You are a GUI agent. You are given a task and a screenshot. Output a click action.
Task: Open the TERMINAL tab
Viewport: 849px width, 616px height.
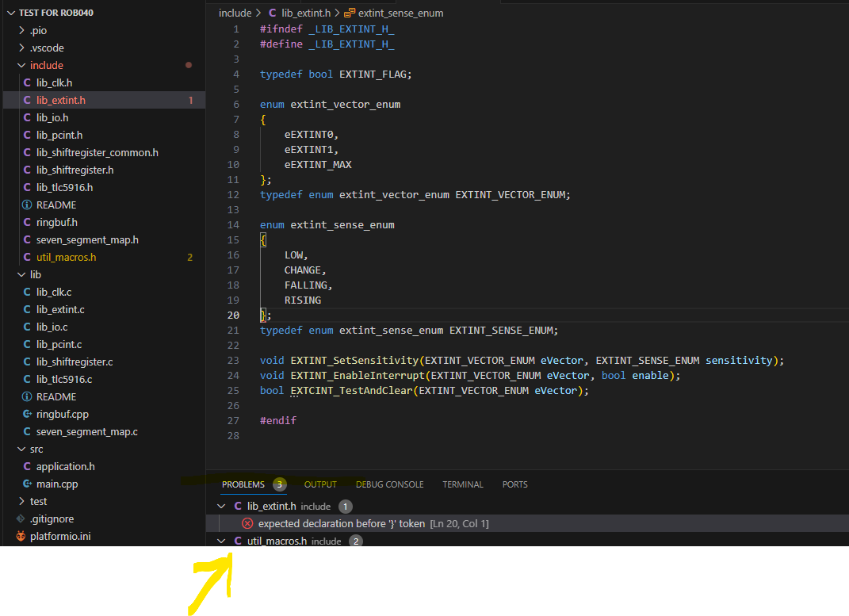(462, 484)
